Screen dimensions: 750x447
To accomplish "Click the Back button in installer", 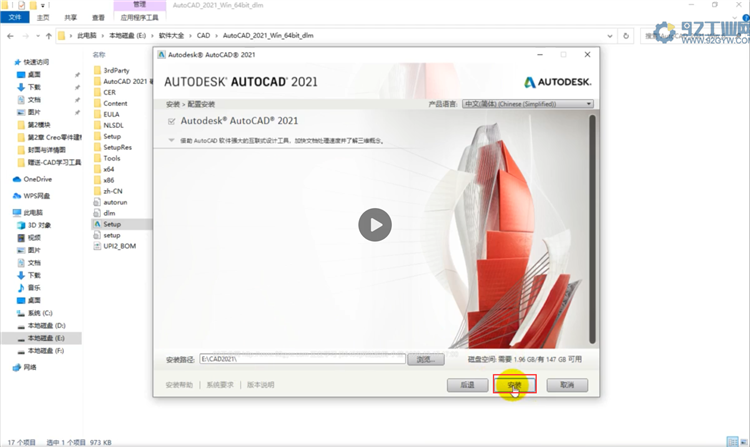I will [467, 385].
